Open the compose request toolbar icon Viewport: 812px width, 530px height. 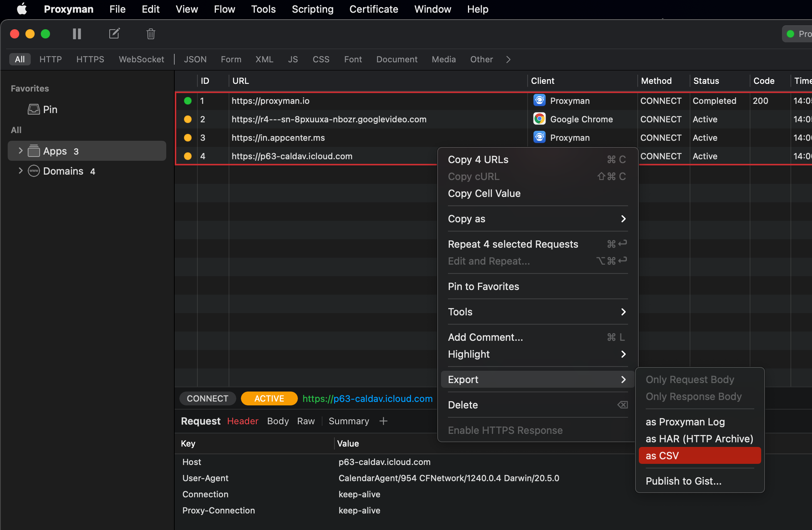tap(114, 33)
